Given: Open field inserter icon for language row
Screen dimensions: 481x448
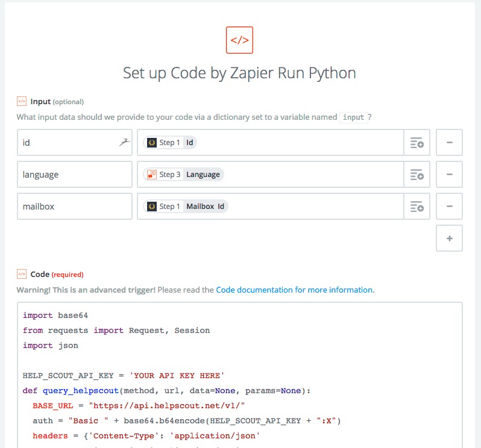Looking at the screenshot, I should pos(417,175).
